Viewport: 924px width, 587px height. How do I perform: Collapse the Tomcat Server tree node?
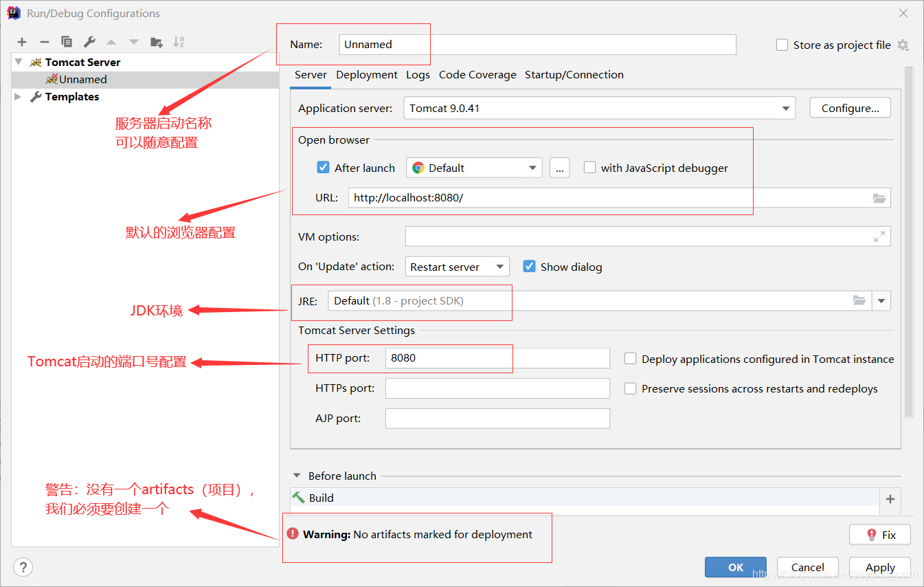[x=18, y=62]
